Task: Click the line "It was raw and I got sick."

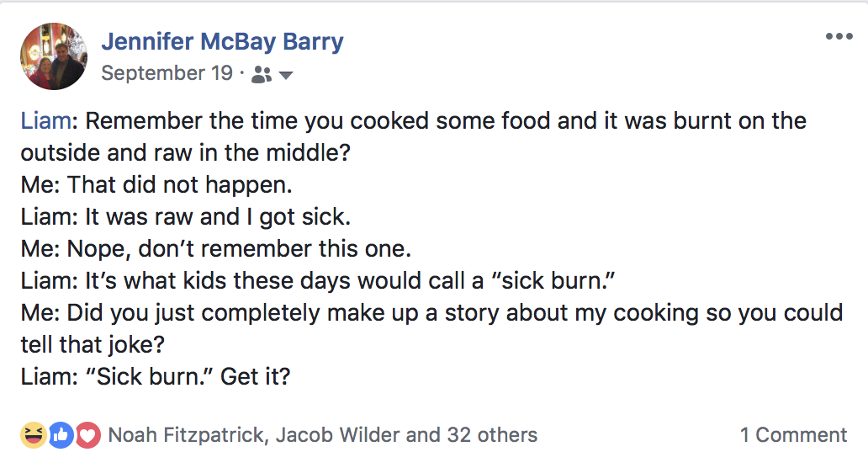Action: click(x=186, y=216)
